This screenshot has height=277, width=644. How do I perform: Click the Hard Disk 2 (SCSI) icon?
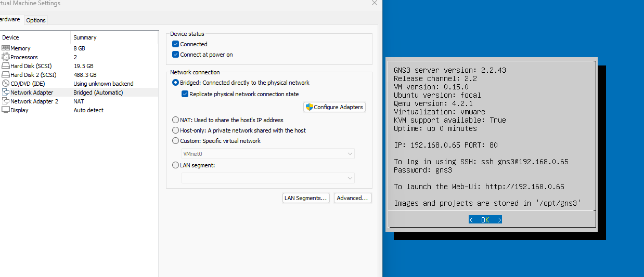coord(6,75)
